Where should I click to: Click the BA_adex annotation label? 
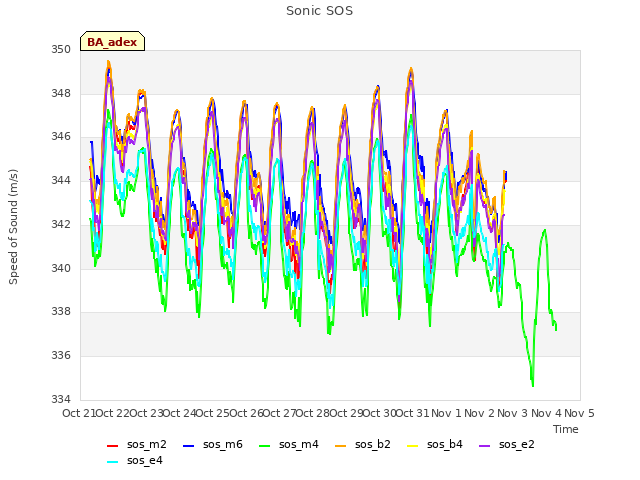(x=112, y=42)
